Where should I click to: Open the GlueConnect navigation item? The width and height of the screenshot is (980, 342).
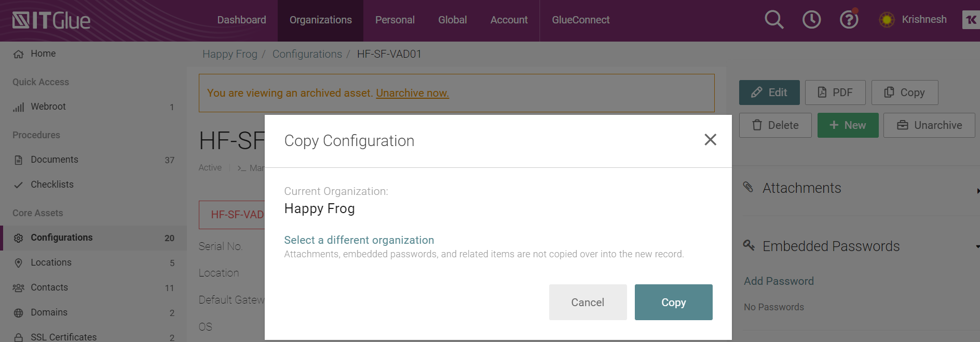(x=581, y=20)
